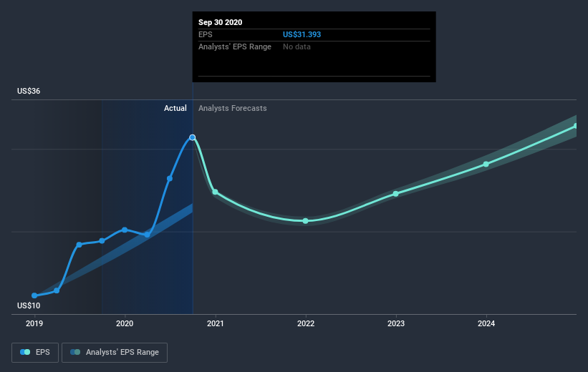
Task: Toggle the EPS legend button
Action: coord(35,352)
